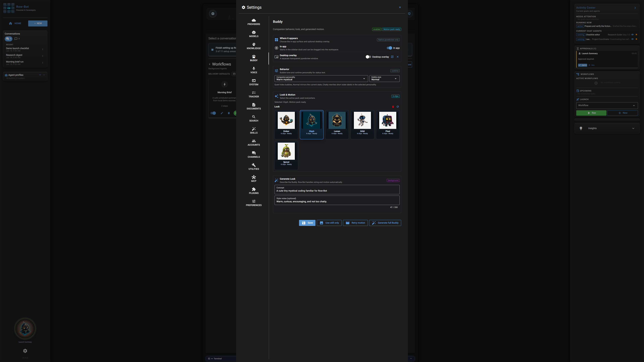Open the Providers settings section
The width and height of the screenshot is (644, 362).
click(254, 22)
